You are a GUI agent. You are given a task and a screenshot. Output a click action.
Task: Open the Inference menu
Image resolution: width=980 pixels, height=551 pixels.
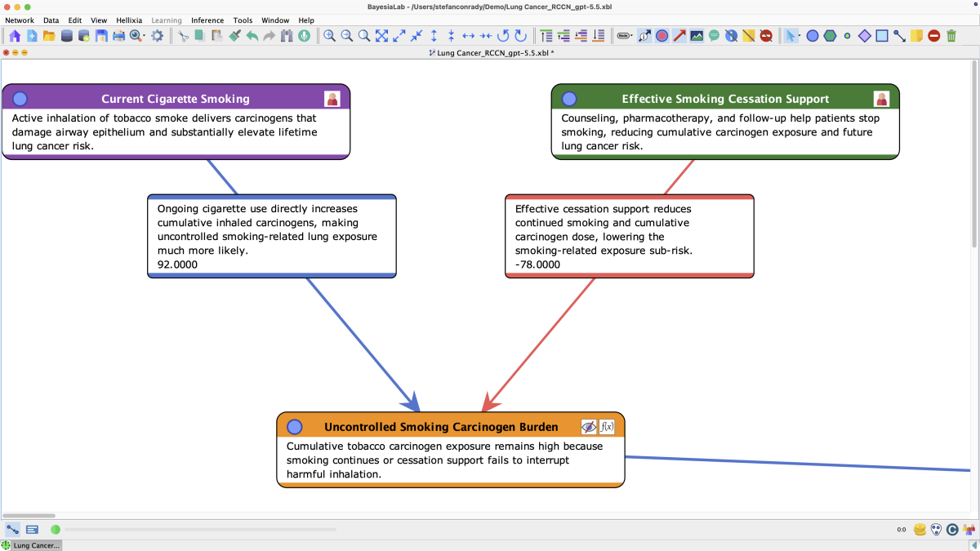pyautogui.click(x=207, y=20)
